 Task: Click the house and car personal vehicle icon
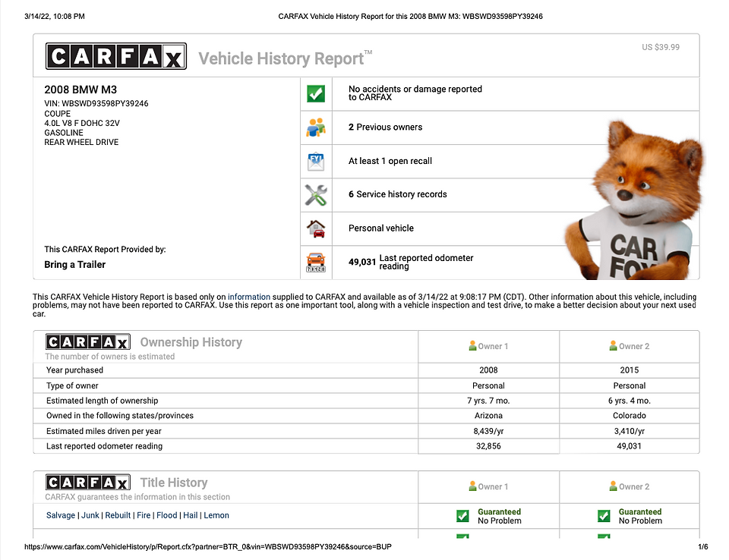tap(316, 228)
